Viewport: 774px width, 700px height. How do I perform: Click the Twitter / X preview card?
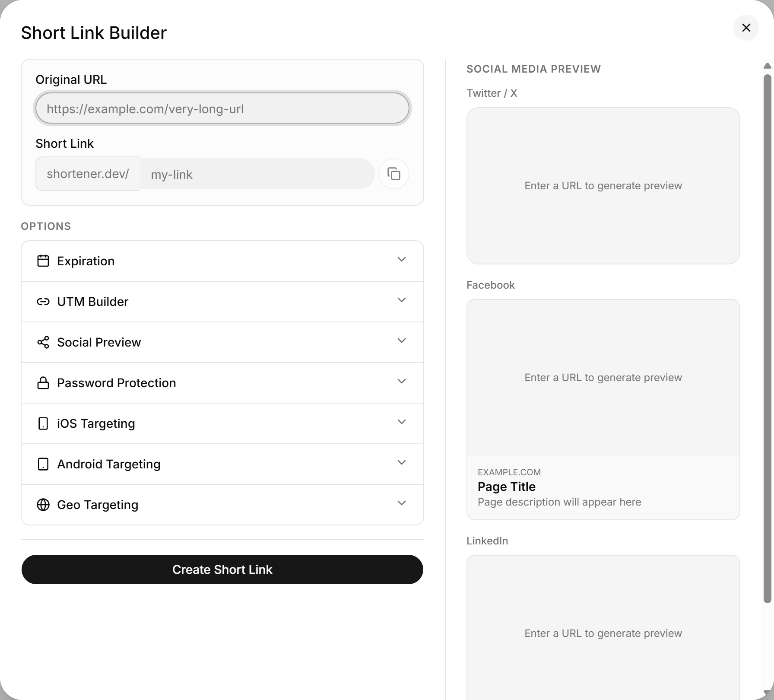603,186
